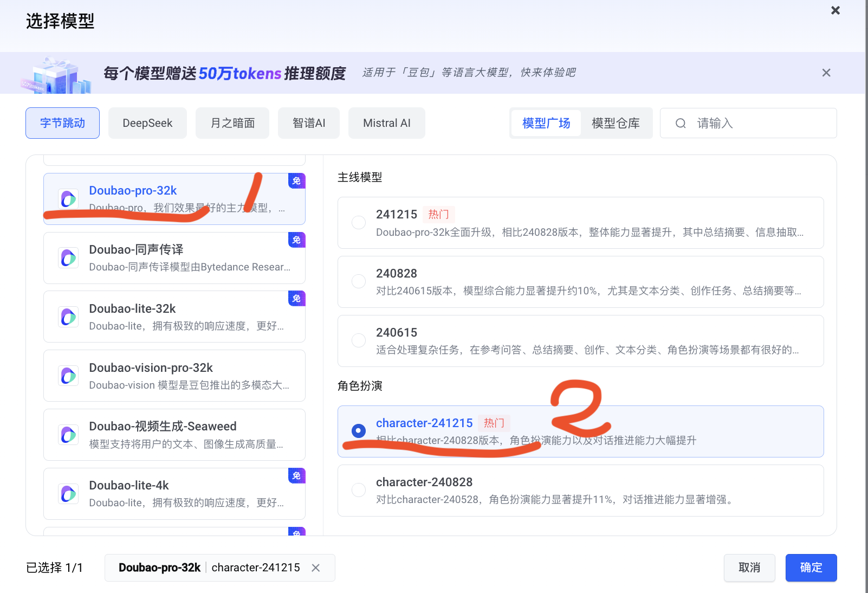Switch to the DeepSeek provider tab
868x593 pixels.
pos(147,123)
